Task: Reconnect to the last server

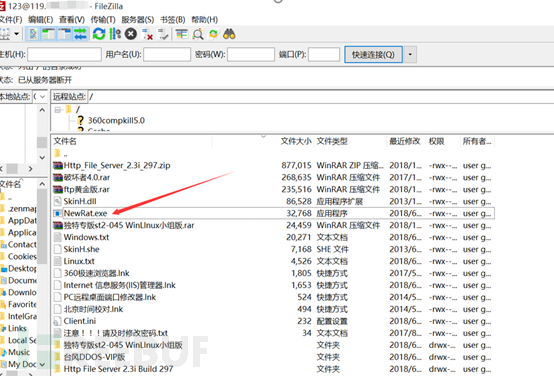Action: point(163,34)
